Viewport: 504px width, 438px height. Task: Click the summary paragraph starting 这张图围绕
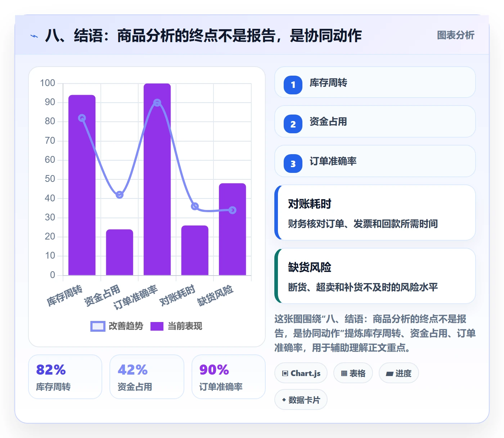coord(375,333)
